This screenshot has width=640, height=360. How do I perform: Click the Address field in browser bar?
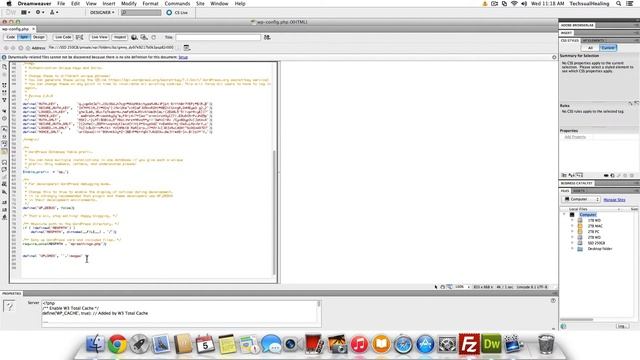[x=111, y=48]
